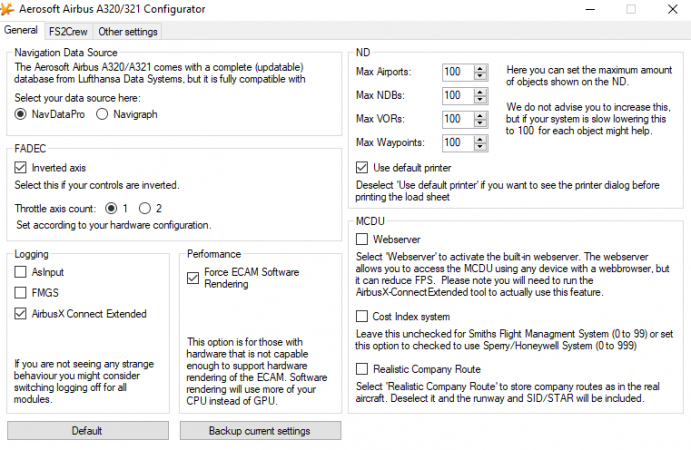The image size is (691, 450).
Task: Click the Default button
Action: pyautogui.click(x=87, y=431)
